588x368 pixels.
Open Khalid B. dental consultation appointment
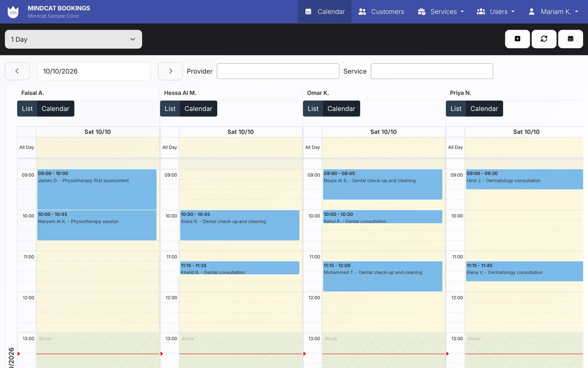click(240, 268)
